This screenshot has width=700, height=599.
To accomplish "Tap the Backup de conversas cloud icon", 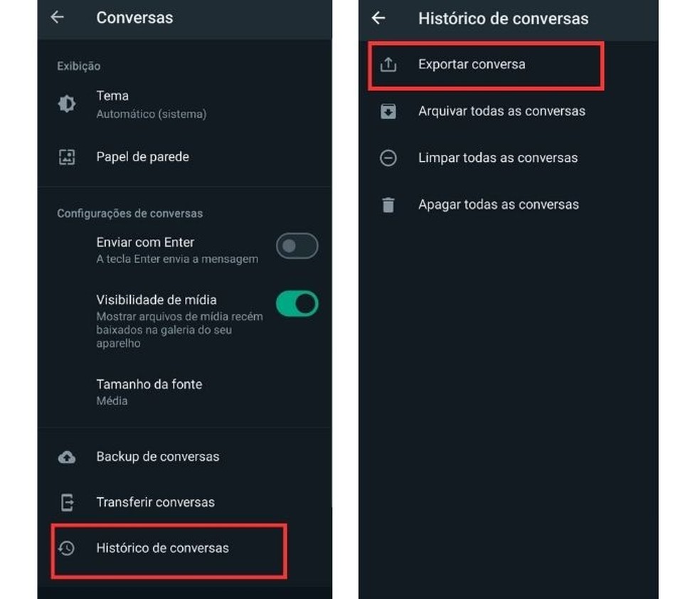I will pyautogui.click(x=67, y=457).
